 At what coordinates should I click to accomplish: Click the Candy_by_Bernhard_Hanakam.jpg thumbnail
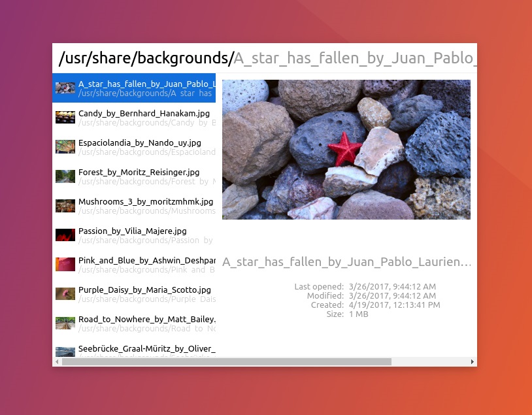point(65,117)
